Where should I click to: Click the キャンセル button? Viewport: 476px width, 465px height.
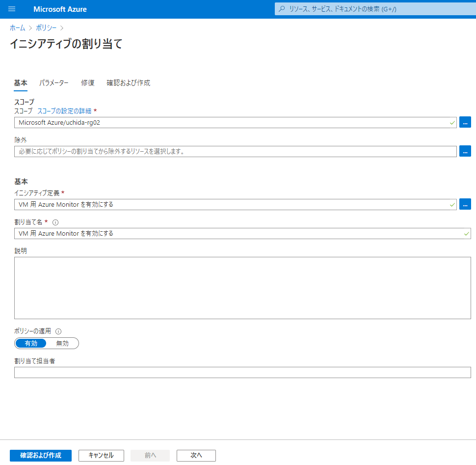coord(101,455)
